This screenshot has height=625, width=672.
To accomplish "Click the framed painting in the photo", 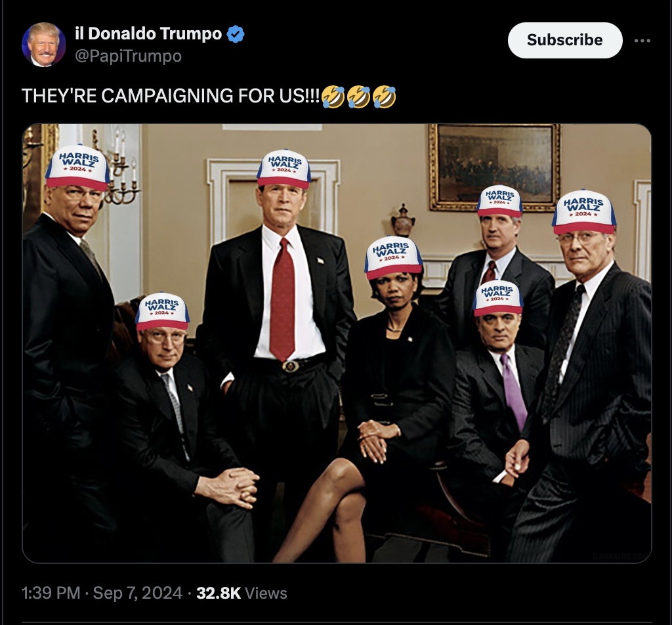I will [x=494, y=166].
